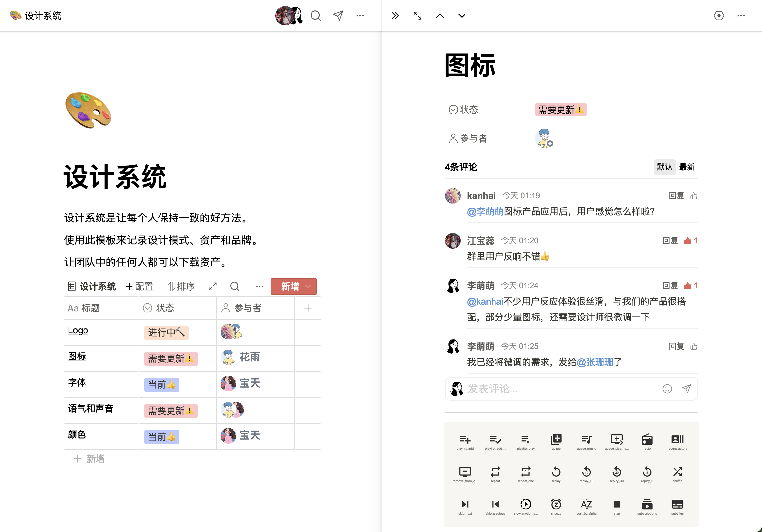Click the search icon in top header

coord(316,16)
